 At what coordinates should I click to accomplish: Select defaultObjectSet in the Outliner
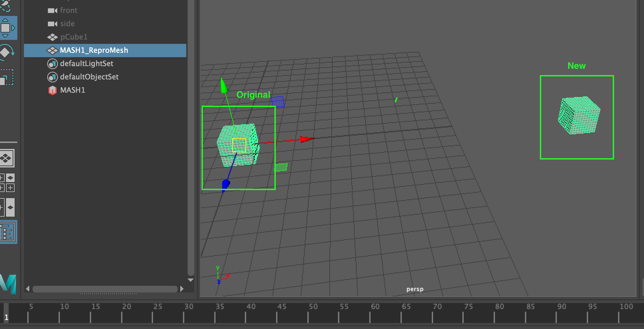(x=89, y=77)
